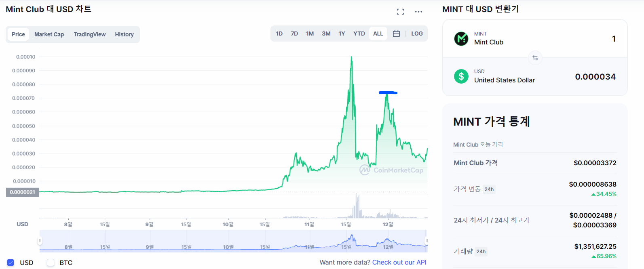This screenshot has height=269, width=644.
Task: Set chart range to 1D
Action: (x=279, y=34)
